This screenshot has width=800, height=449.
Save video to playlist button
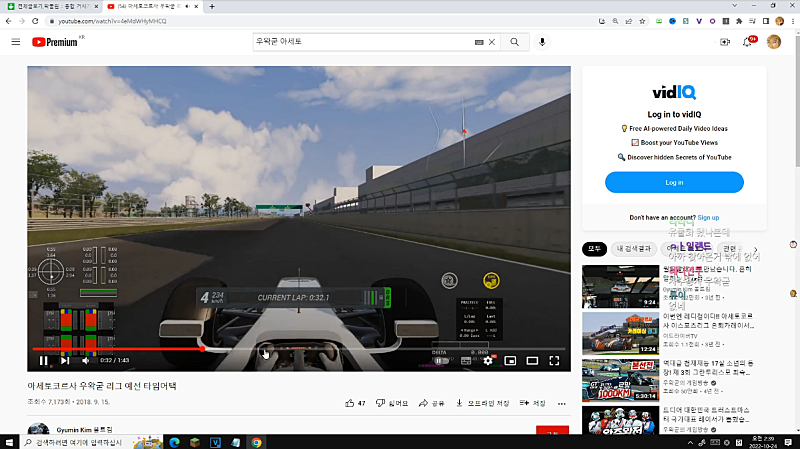532,403
